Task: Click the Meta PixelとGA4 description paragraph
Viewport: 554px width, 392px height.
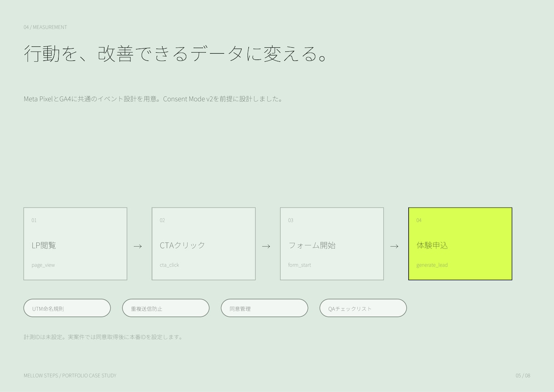Action: [x=153, y=99]
